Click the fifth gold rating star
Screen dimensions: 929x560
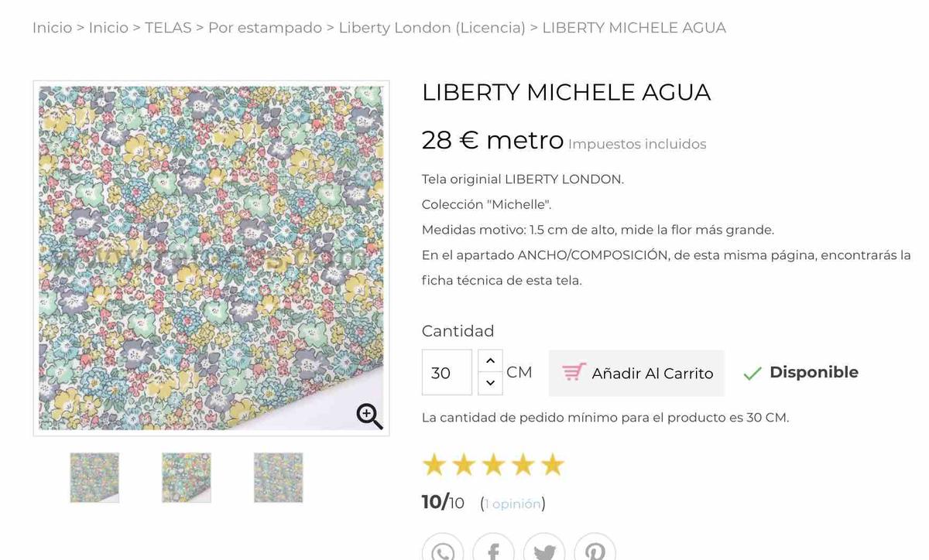pos(552,465)
